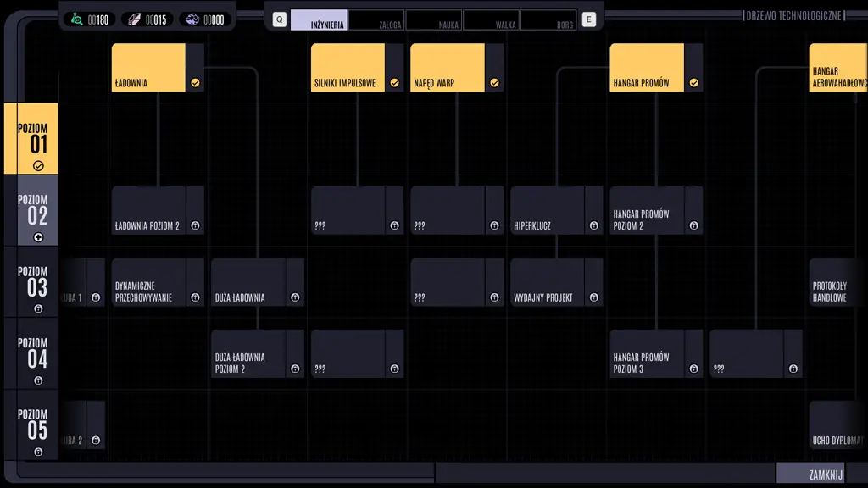868x488 pixels.
Task: Open the Nauka tab
Action: pos(434,20)
